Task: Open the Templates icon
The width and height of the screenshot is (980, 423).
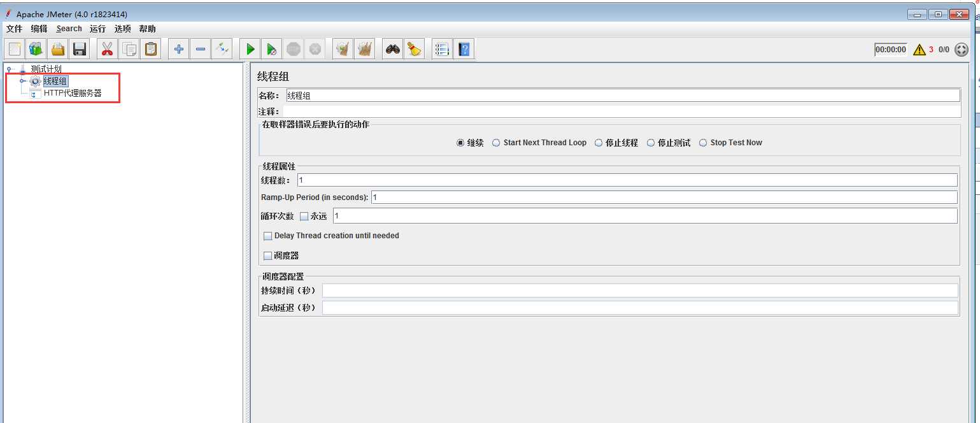Action: pos(36,49)
